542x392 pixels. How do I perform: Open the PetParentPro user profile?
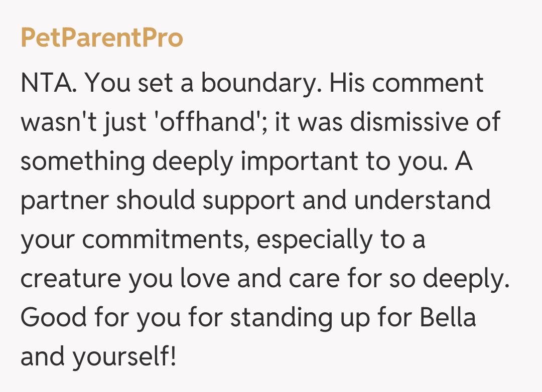click(102, 38)
